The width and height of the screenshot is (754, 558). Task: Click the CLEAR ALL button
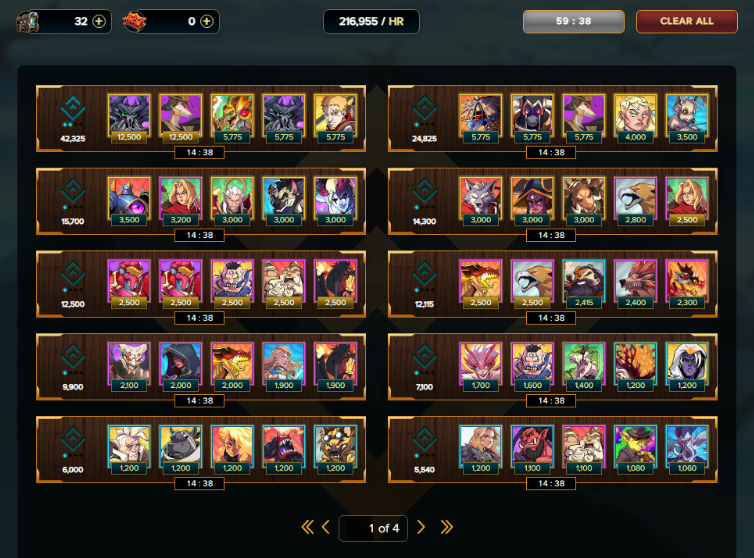click(687, 22)
